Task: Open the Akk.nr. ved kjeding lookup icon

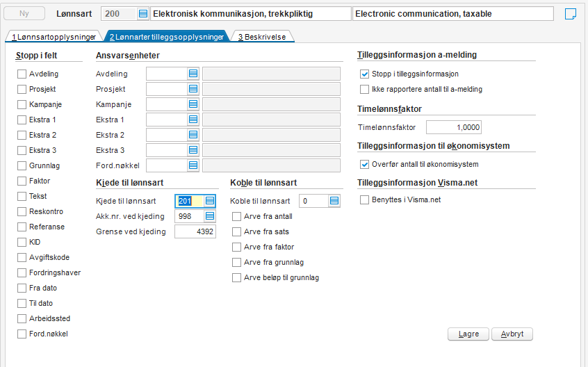Action: (210, 216)
